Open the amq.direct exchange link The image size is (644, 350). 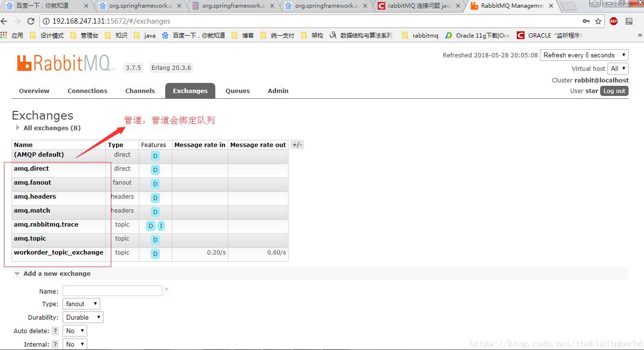pos(31,169)
